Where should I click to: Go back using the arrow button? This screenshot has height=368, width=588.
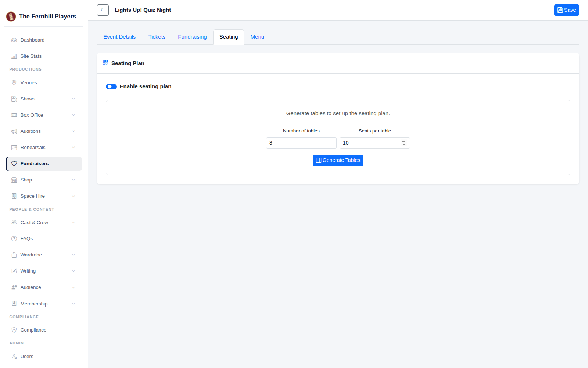[x=103, y=10]
